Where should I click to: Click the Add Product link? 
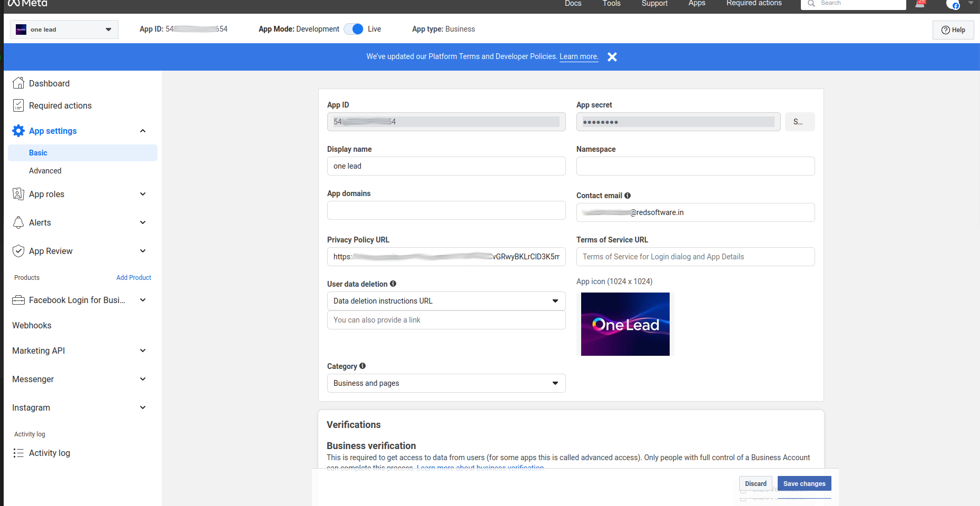click(134, 278)
